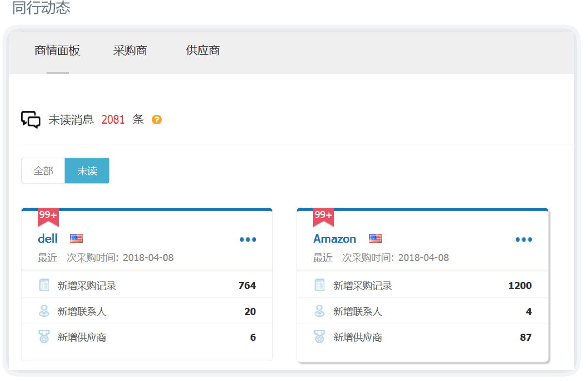
Task: Switch to the 采购商 tab
Action: 130,50
